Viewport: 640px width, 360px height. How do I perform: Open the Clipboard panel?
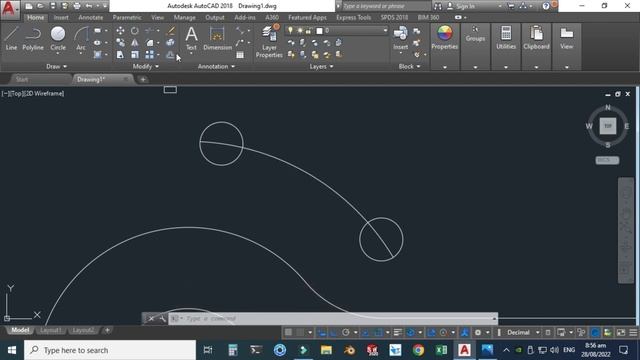pyautogui.click(x=536, y=38)
